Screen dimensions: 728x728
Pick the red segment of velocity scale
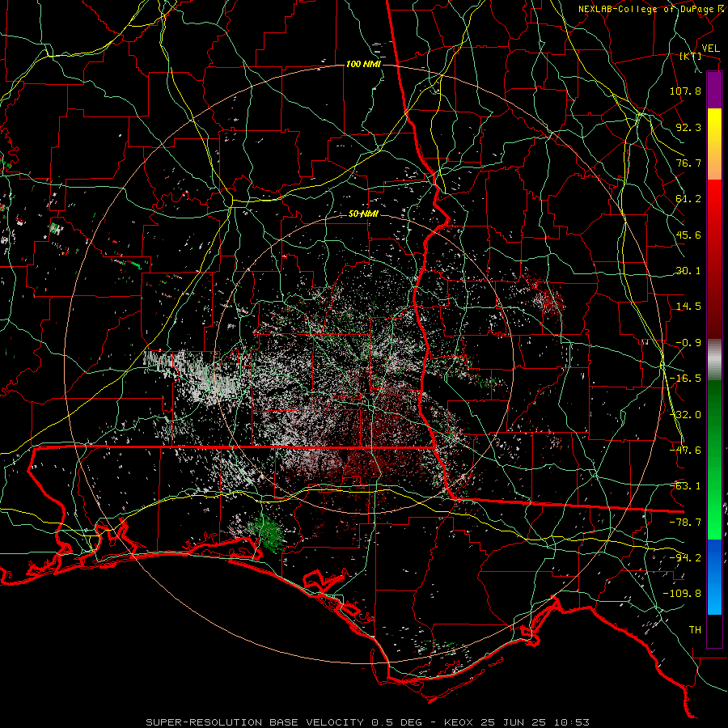pyautogui.click(x=714, y=259)
